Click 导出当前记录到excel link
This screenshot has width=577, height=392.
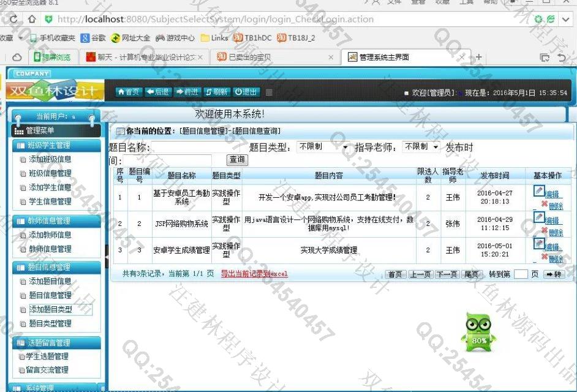click(x=254, y=274)
